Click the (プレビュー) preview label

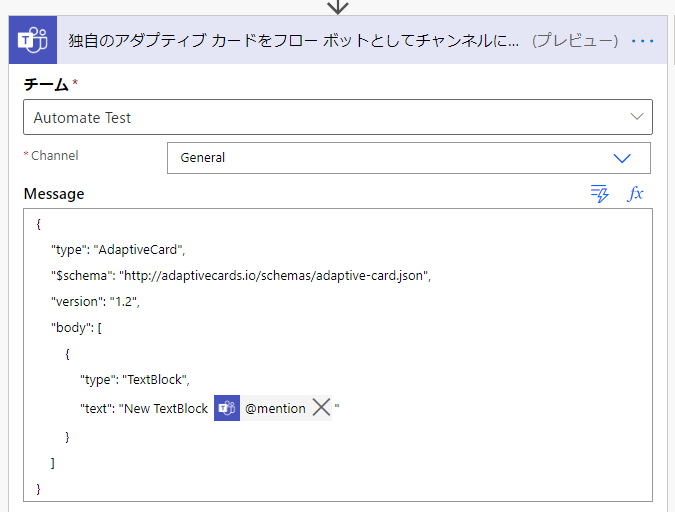point(575,41)
